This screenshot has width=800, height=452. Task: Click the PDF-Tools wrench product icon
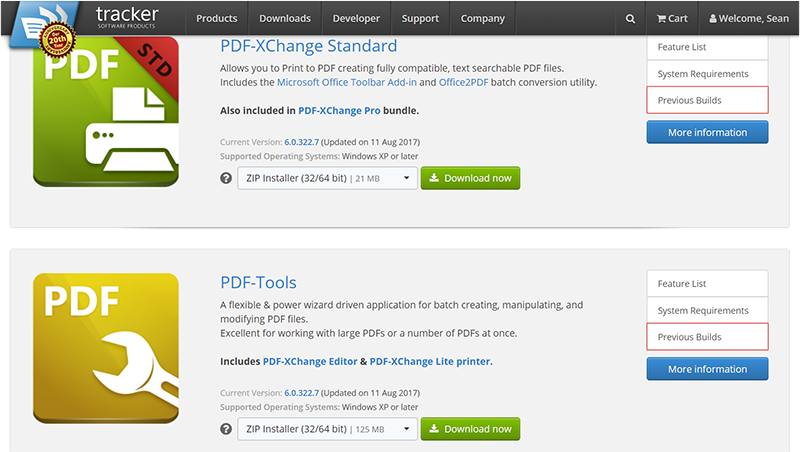click(106, 348)
